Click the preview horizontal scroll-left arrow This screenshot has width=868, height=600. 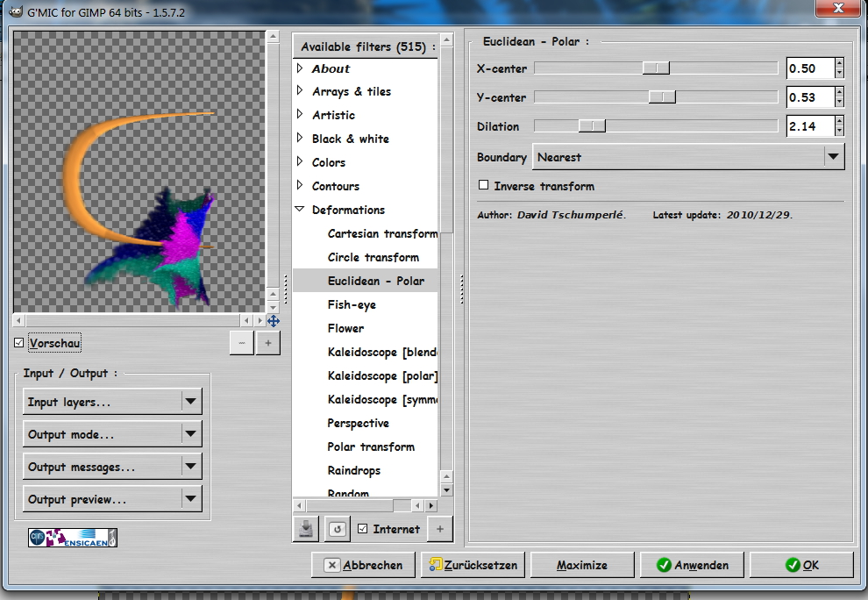[18, 320]
